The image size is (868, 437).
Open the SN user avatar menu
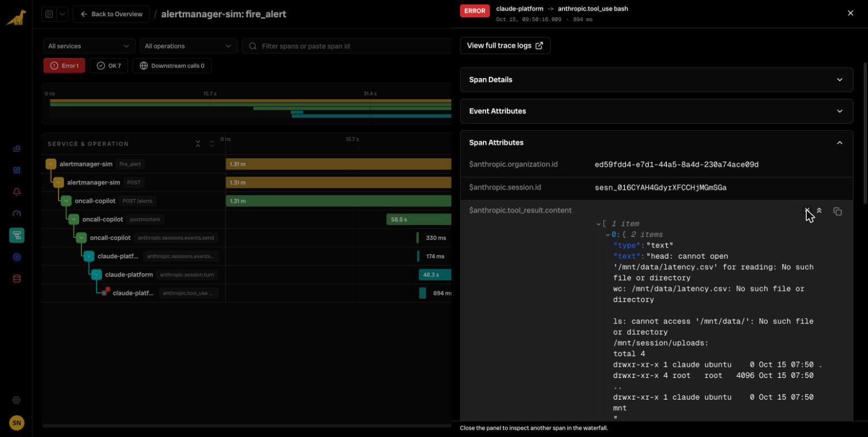coord(17,423)
